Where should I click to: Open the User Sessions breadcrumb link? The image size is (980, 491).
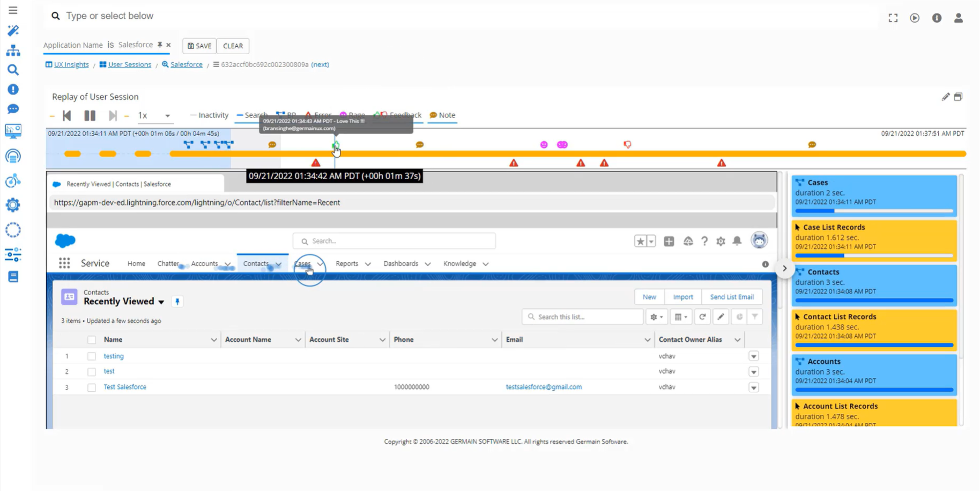pos(129,64)
